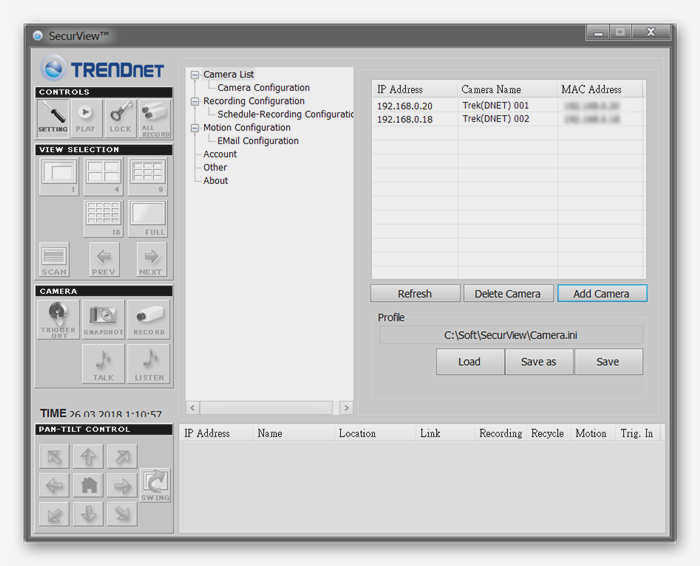Start All Record from controls
The image size is (700, 566).
[x=155, y=118]
